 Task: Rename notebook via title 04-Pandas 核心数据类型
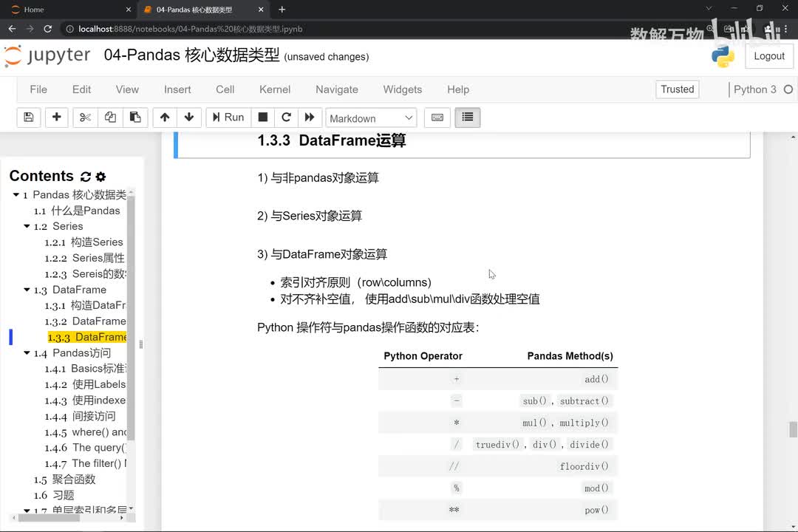[x=191, y=55]
